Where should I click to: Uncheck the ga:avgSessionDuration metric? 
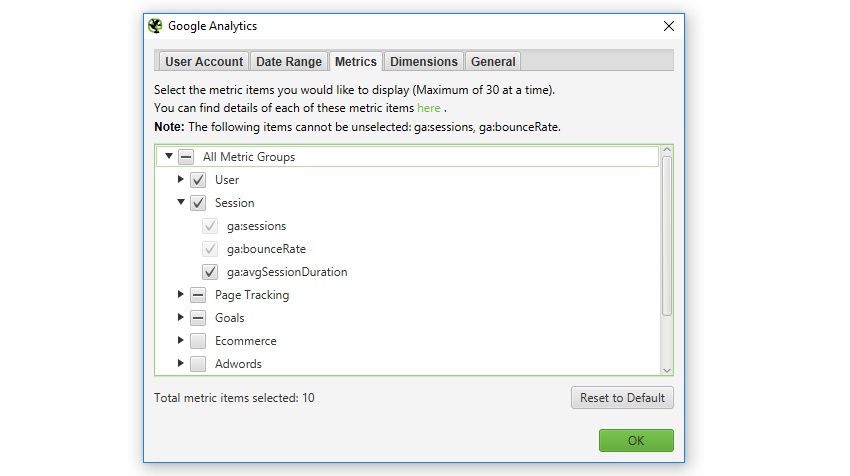[x=210, y=272]
